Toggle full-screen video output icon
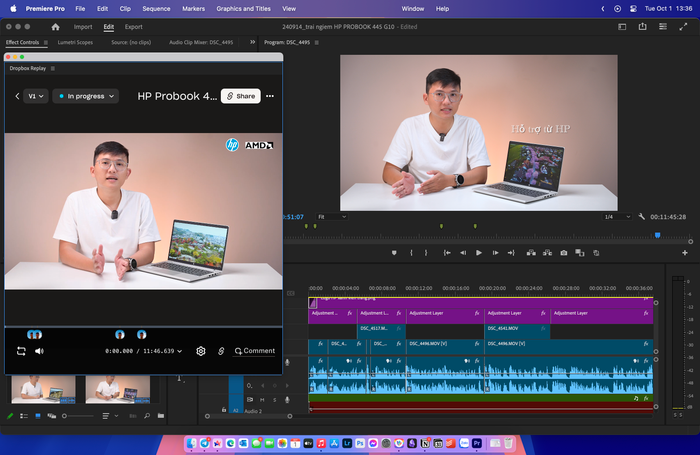The width and height of the screenshot is (700, 455). [x=683, y=27]
